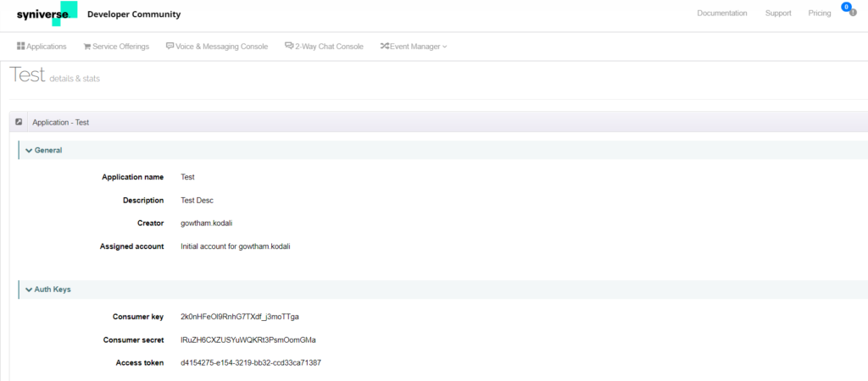Visit the Support link

tap(777, 14)
